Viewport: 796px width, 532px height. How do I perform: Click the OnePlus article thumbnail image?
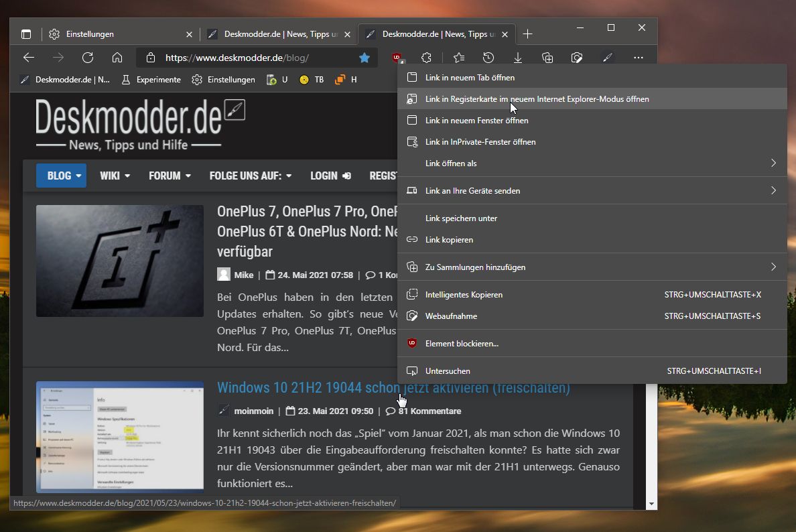[120, 261]
